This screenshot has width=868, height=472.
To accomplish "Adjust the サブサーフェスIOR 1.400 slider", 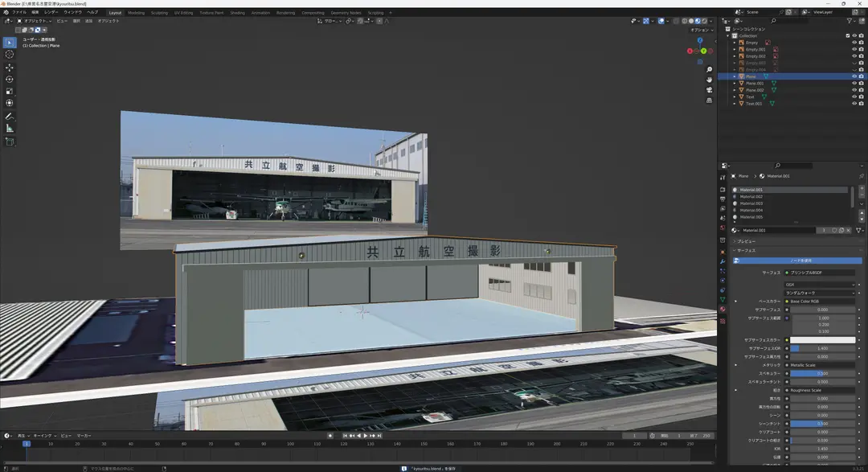I will click(x=823, y=348).
